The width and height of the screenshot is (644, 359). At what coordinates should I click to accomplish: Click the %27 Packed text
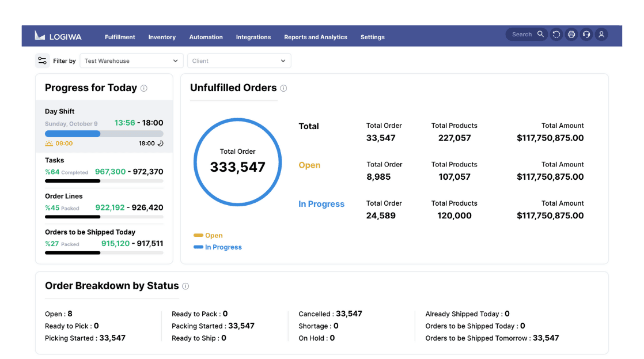[62, 244]
